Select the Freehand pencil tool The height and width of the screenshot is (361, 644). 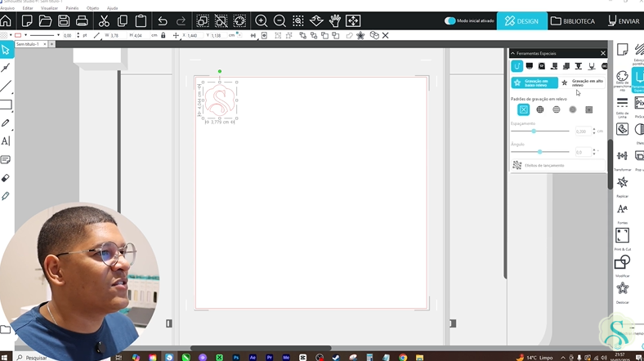(x=6, y=123)
